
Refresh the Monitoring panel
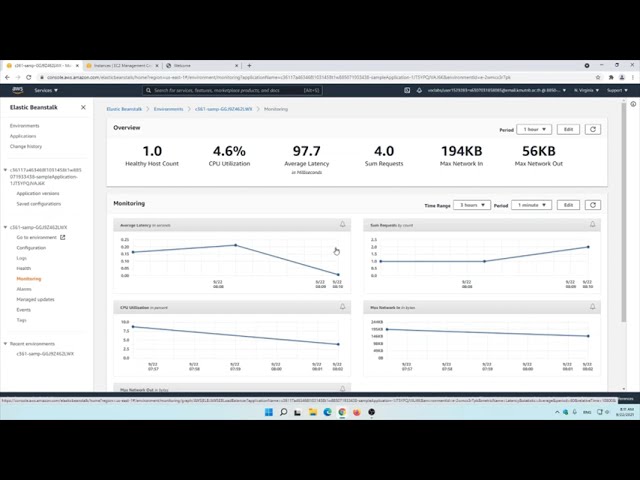tap(593, 205)
